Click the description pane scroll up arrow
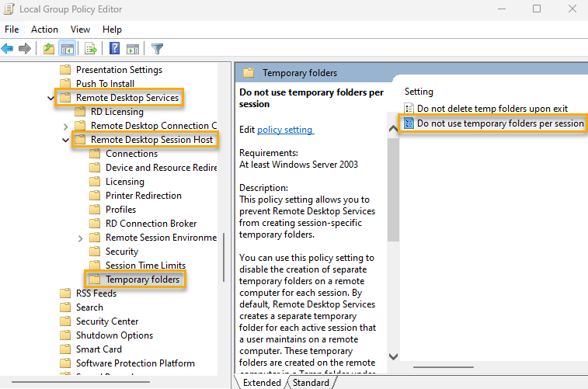This screenshot has height=389, width=588. 393,129
